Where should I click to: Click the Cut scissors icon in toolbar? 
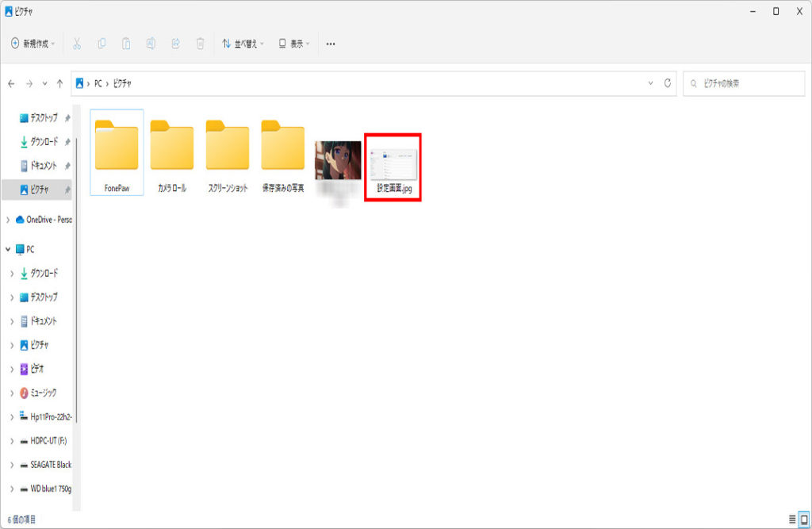pos(77,44)
